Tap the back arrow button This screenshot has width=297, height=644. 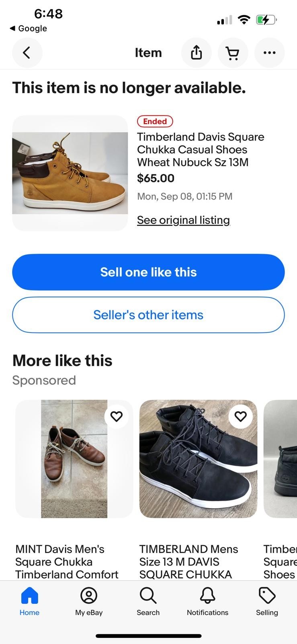[27, 53]
